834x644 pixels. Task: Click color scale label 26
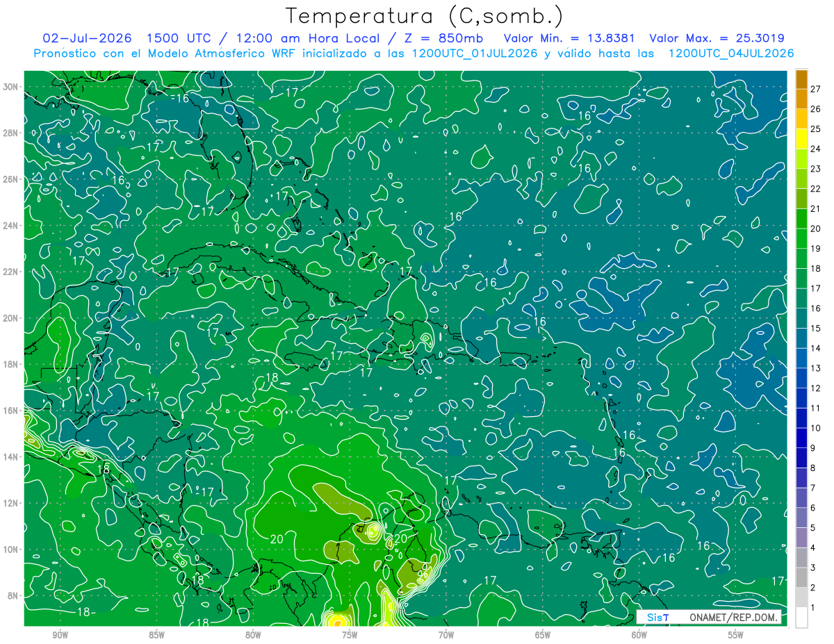(816, 109)
